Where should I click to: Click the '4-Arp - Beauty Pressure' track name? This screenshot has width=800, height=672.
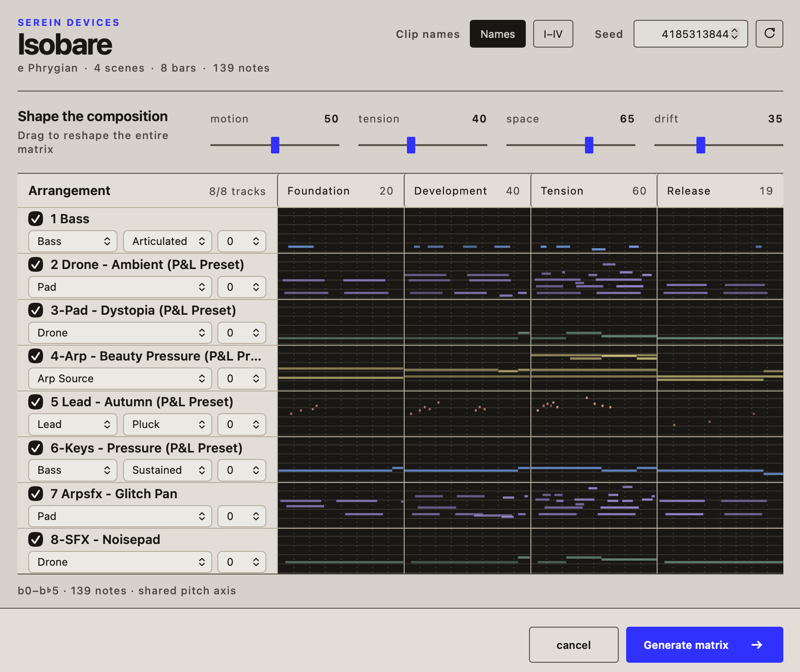tap(156, 356)
